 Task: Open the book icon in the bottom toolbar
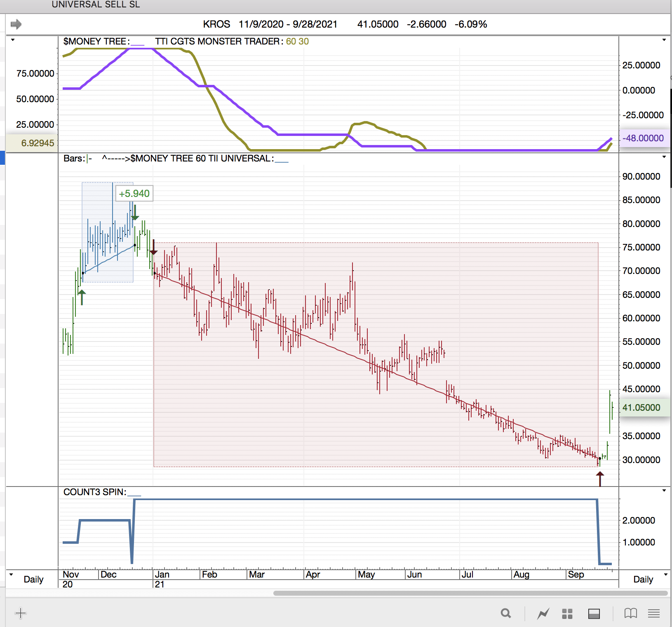(630, 613)
